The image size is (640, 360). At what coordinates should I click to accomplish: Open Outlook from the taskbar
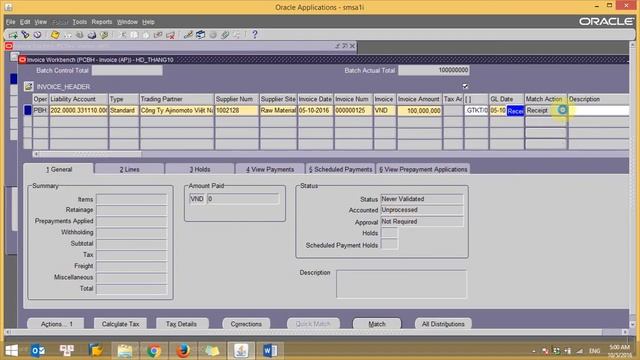(38, 350)
